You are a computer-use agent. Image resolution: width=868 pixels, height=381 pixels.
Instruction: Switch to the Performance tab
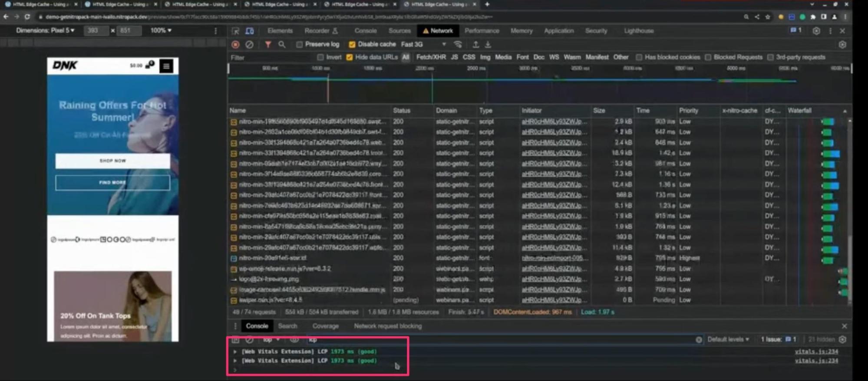point(482,31)
